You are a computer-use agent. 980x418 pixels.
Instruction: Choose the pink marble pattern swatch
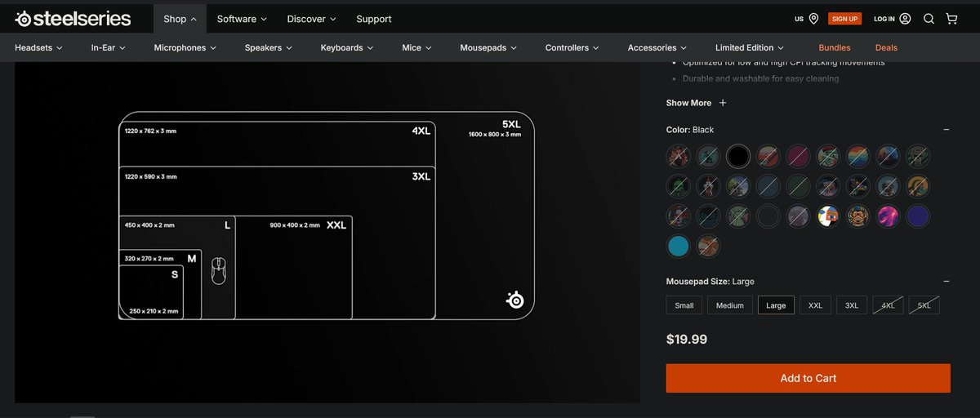(x=889, y=216)
